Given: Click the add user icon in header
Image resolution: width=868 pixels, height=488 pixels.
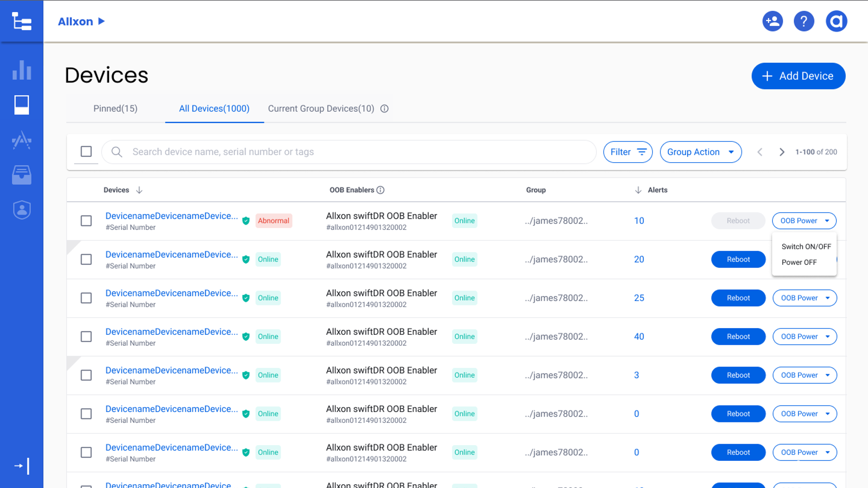Looking at the screenshot, I should [x=772, y=21].
